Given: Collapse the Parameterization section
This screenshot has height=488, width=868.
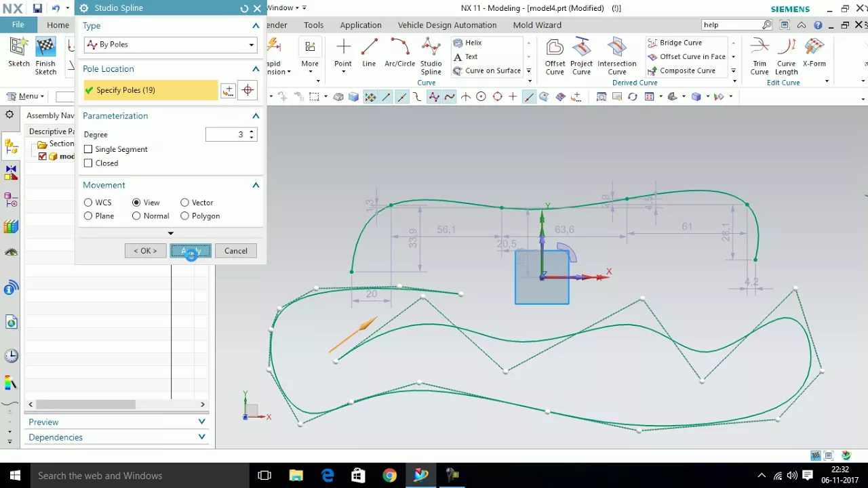Looking at the screenshot, I should tap(256, 116).
